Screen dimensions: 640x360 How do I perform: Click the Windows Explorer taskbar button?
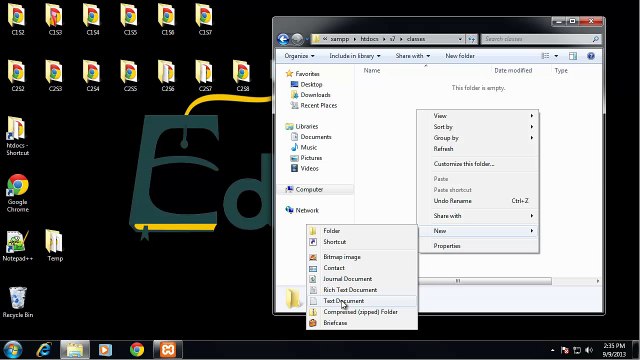pos(75,350)
